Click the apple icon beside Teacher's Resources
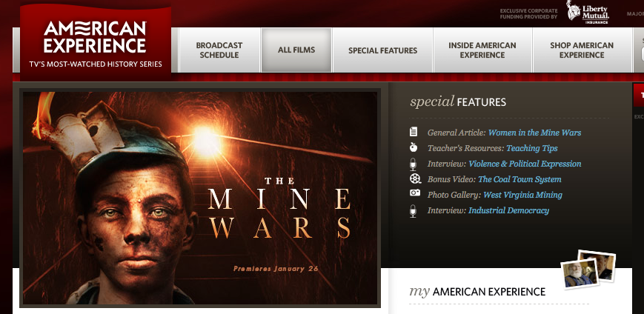644x314 pixels. coord(414,147)
